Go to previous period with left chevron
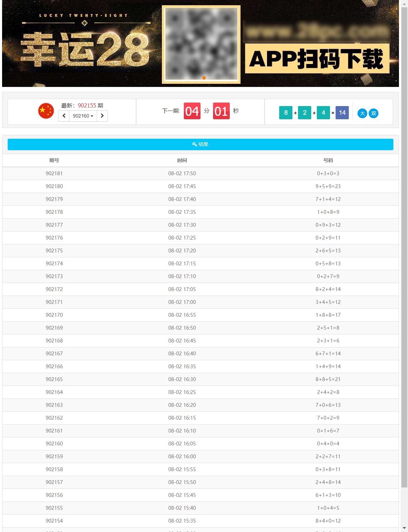 pyautogui.click(x=64, y=116)
